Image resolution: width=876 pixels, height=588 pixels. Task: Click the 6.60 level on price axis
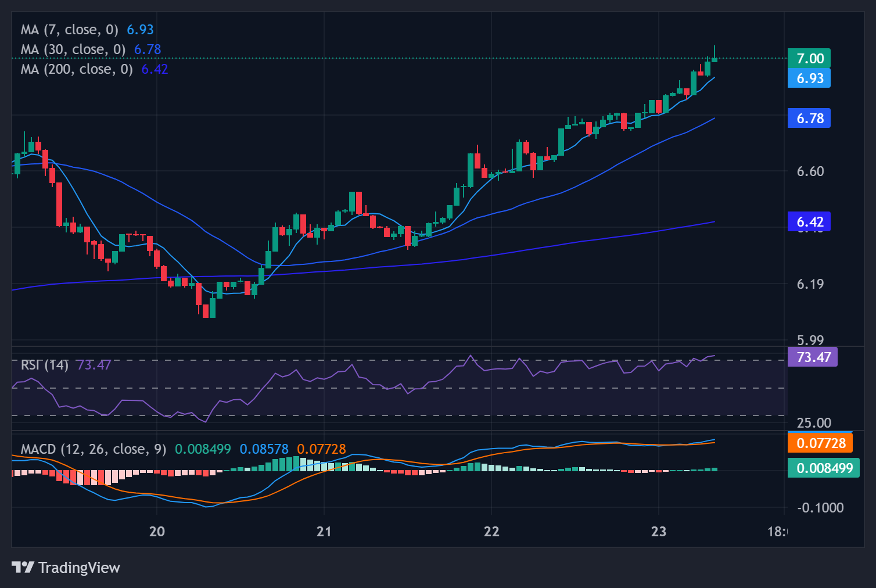(x=810, y=171)
